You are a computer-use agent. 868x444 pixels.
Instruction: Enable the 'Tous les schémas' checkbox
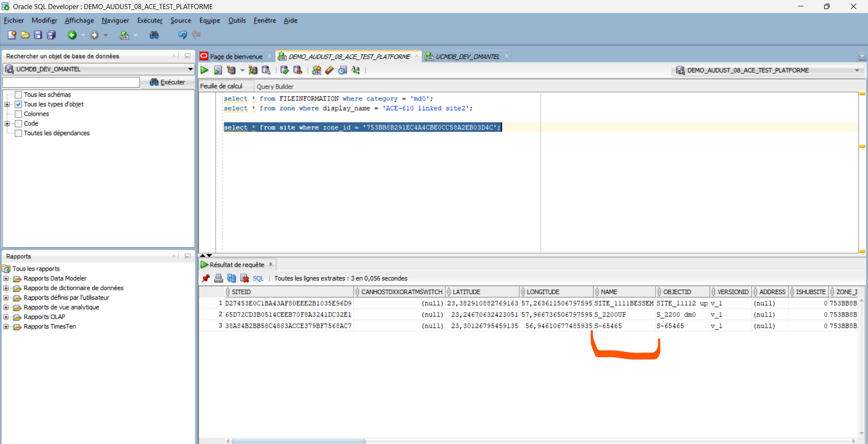pyautogui.click(x=19, y=94)
